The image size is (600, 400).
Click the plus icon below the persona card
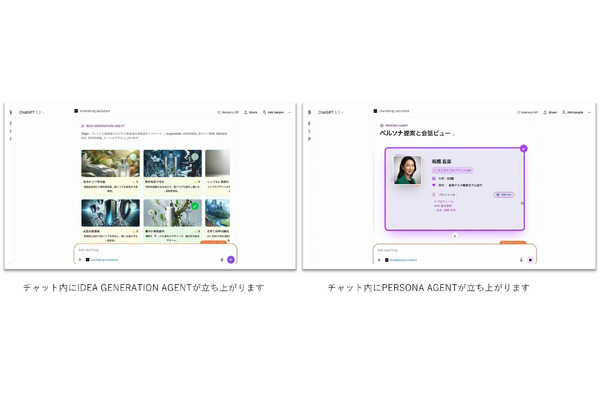454,235
